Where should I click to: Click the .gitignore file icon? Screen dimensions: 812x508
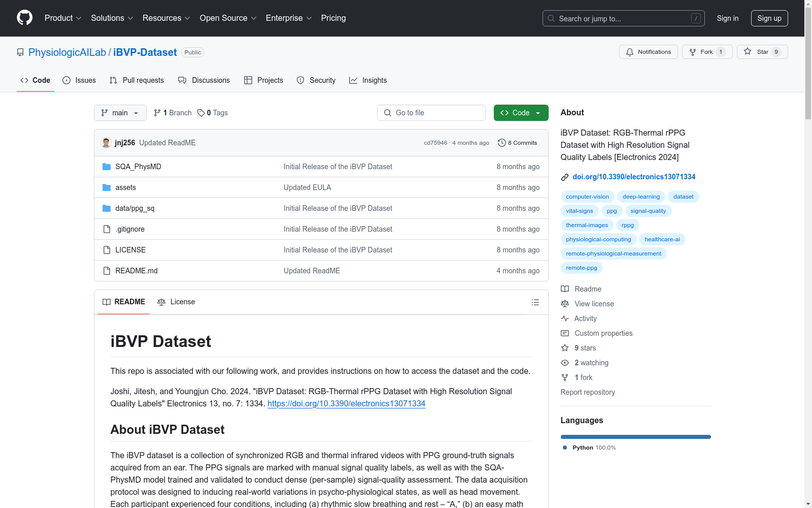(x=107, y=229)
